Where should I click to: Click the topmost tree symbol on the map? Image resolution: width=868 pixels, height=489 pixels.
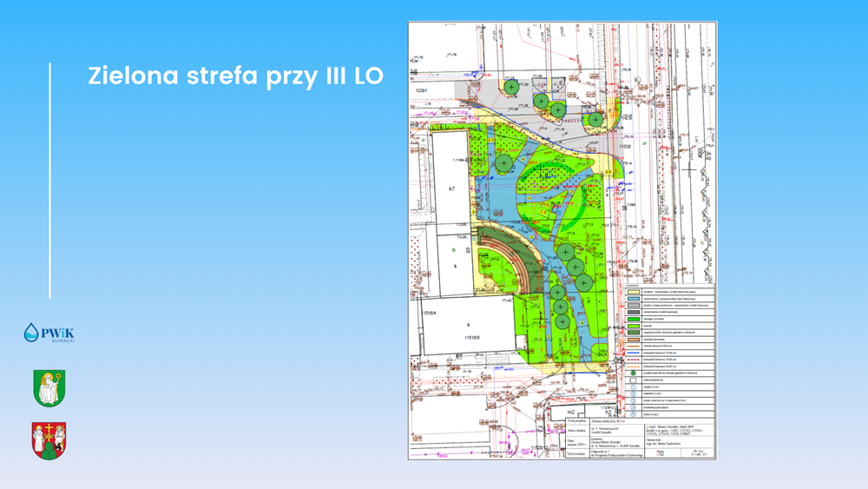coord(511,87)
